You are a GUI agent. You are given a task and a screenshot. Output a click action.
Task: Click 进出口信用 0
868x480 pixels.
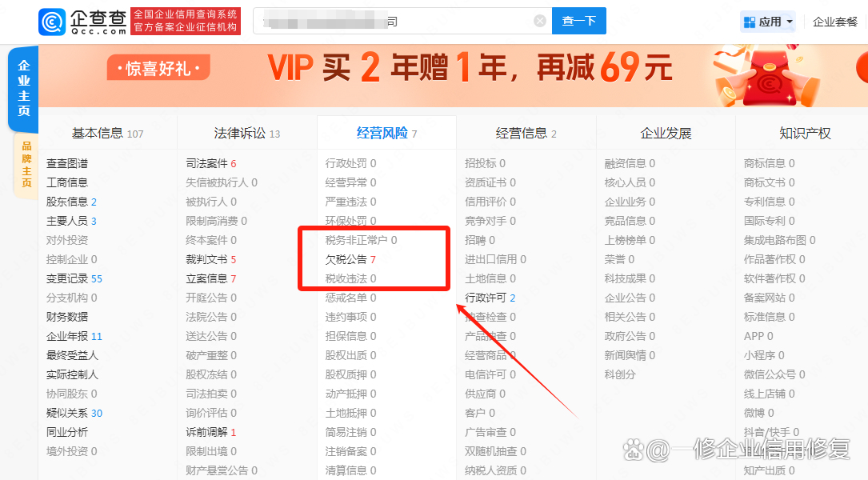pyautogui.click(x=495, y=259)
